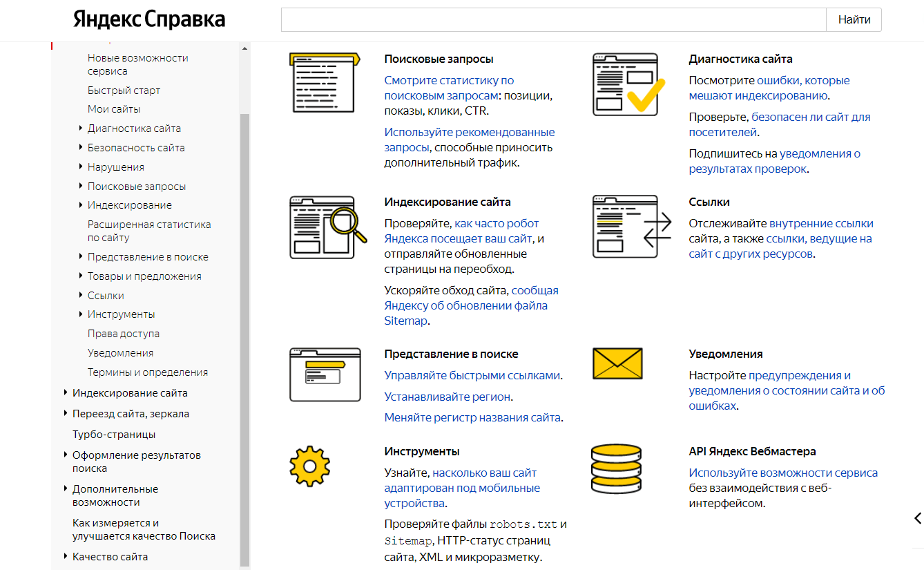Focus the Яндекс Справка search field
924x570 pixels.
(553, 19)
